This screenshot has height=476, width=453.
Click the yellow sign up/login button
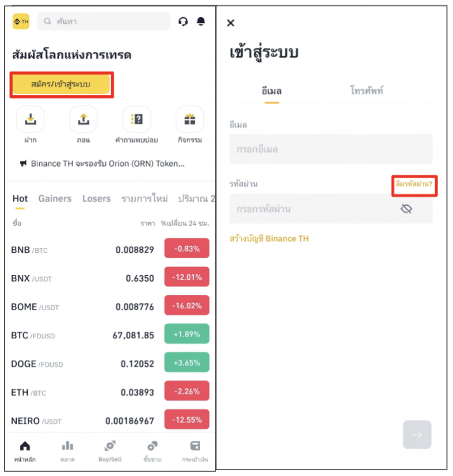point(61,84)
